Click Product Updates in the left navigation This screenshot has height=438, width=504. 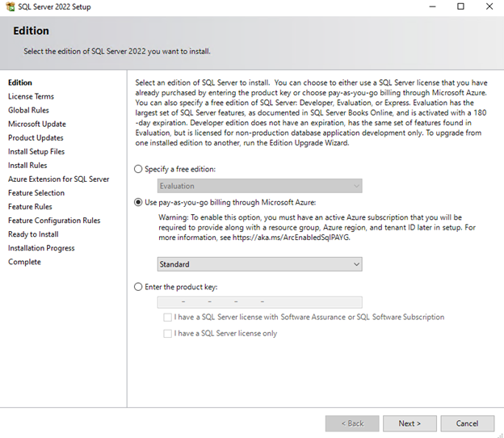36,138
